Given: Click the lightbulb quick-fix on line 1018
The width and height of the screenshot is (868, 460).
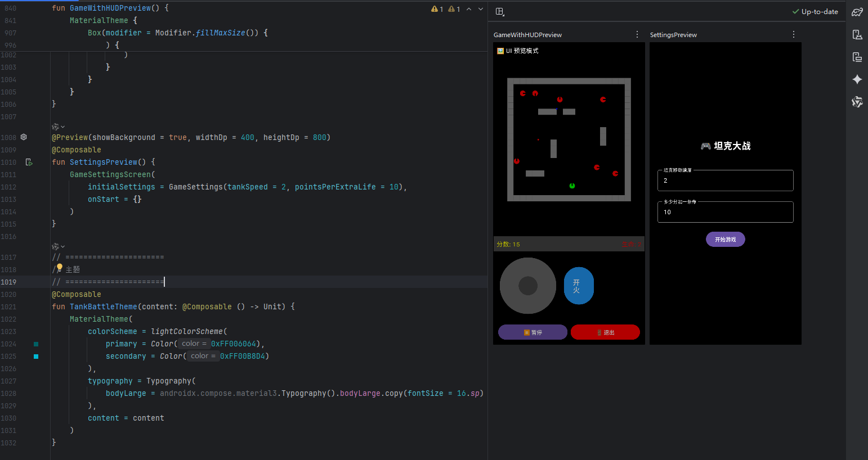Looking at the screenshot, I should [x=60, y=268].
